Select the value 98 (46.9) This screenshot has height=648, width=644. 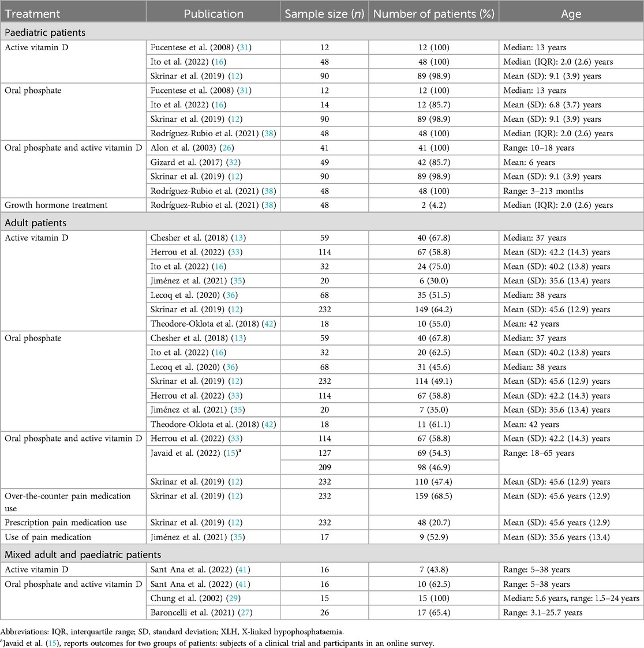433,467
